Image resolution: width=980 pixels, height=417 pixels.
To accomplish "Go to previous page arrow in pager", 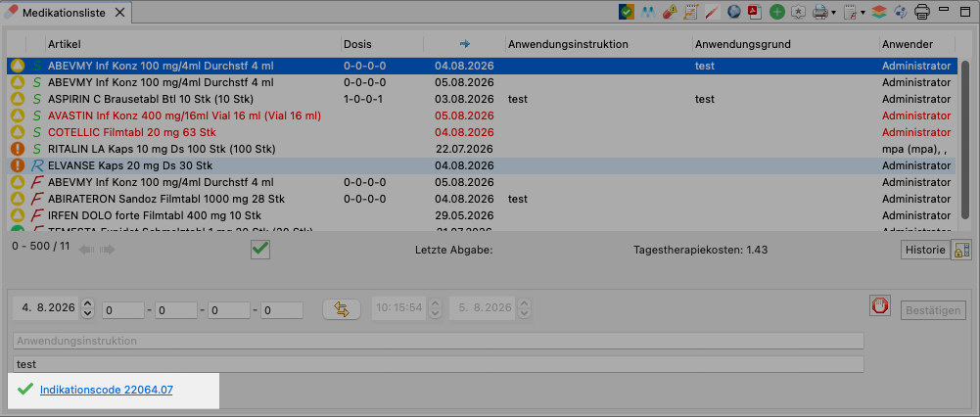I will click(86, 250).
